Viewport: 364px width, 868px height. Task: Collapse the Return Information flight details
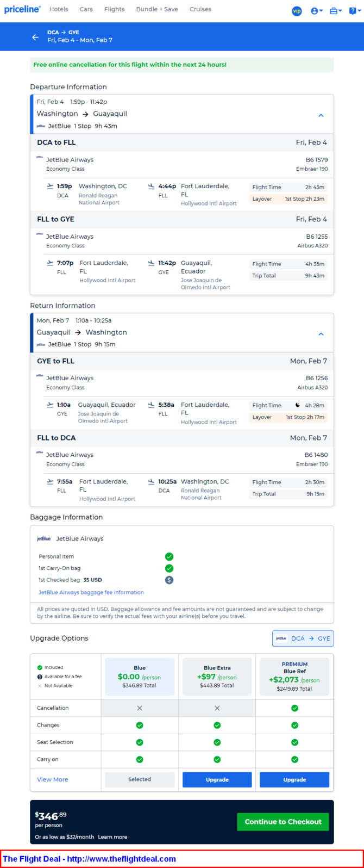(321, 334)
